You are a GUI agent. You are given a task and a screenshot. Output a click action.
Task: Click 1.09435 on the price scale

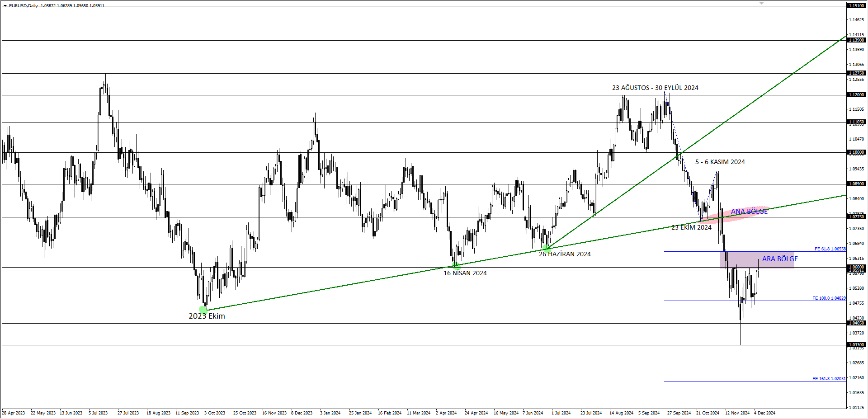[x=857, y=169]
